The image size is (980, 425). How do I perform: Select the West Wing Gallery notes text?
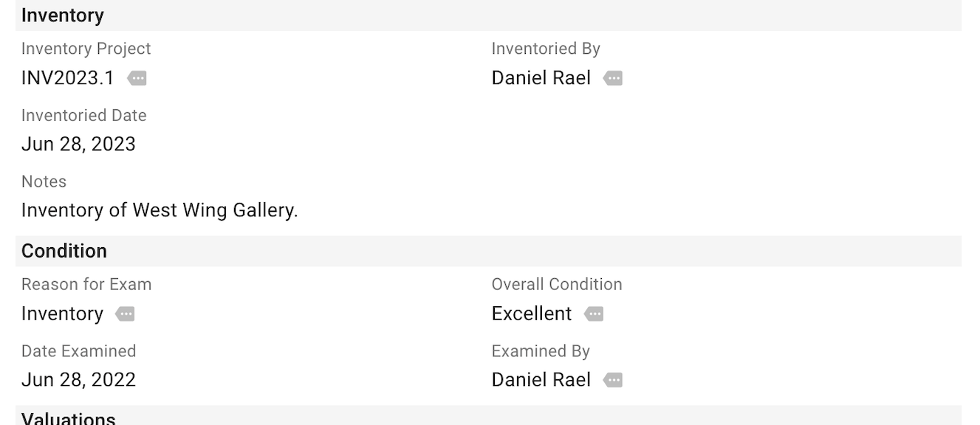pyautogui.click(x=159, y=210)
